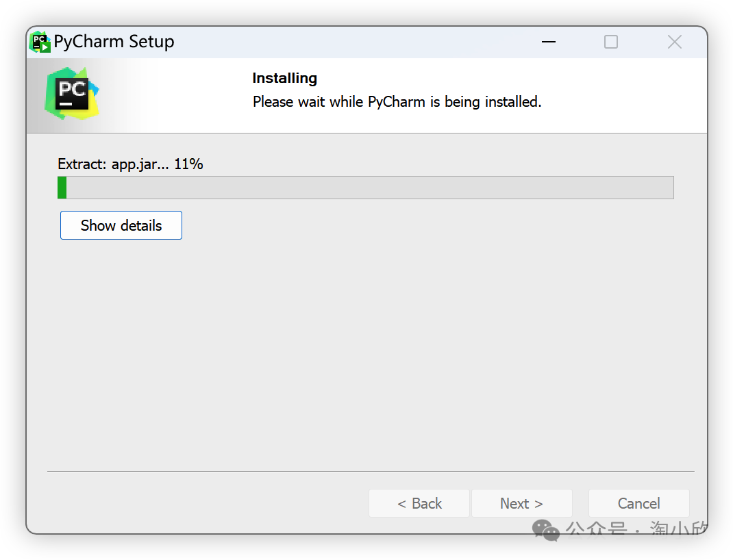
Task: Click the 'Extract: app.jar... 11%' status text
Action: [130, 164]
